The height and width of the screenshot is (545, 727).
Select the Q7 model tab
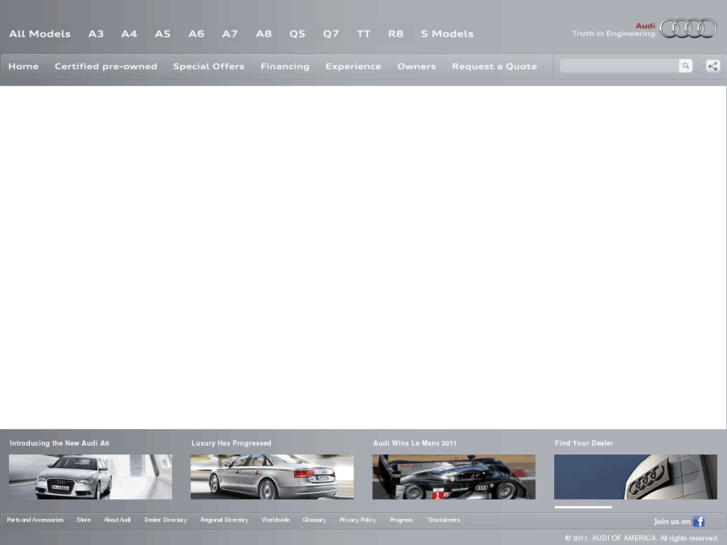pyautogui.click(x=331, y=34)
